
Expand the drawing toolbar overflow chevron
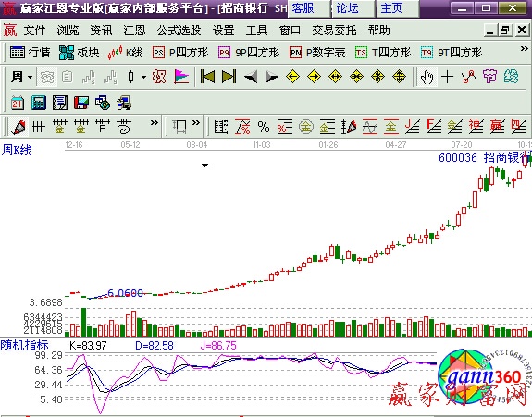(155, 123)
